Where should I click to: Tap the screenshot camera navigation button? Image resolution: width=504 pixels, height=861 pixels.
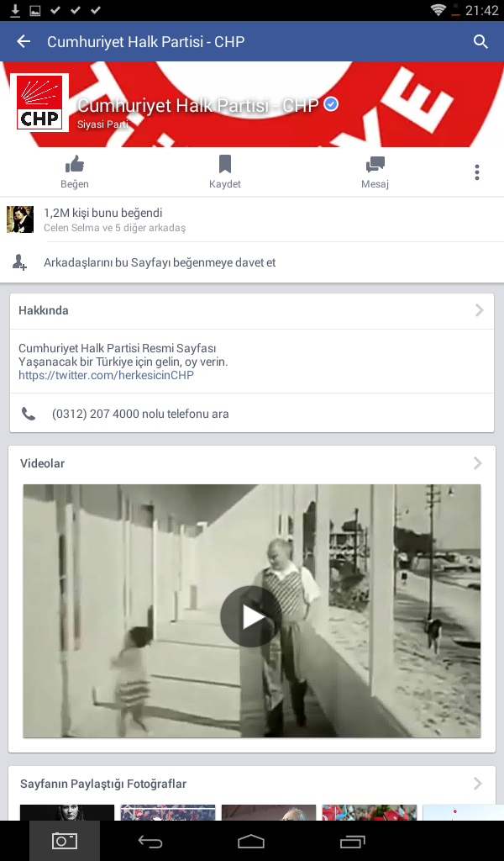tap(65, 841)
